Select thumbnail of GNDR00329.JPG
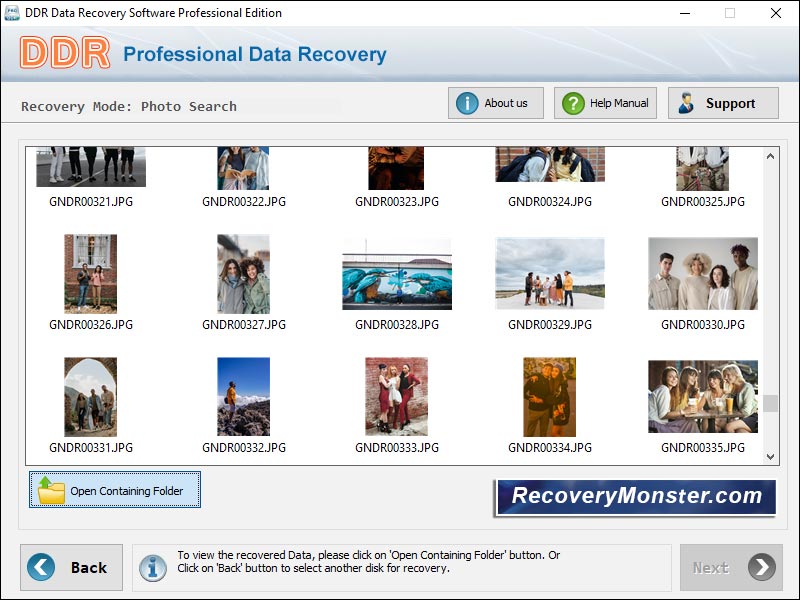The width and height of the screenshot is (800, 600). (550, 273)
